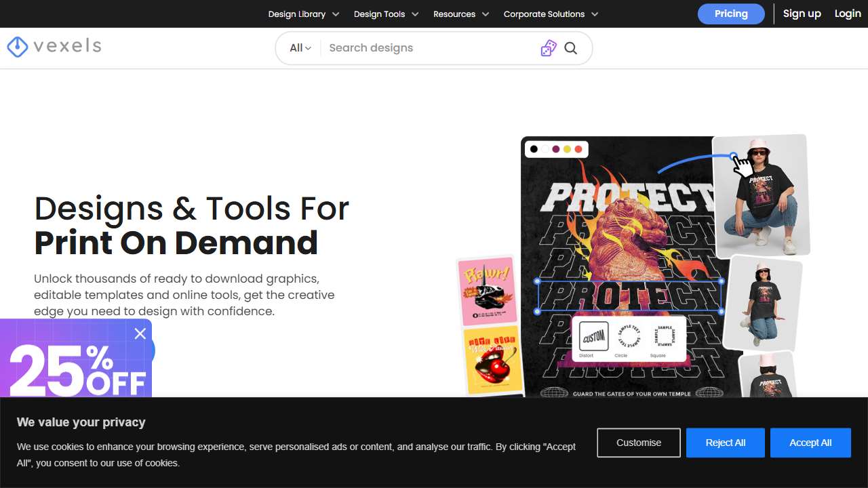
Task: Select the Distort text shape icon
Action: 593,336
